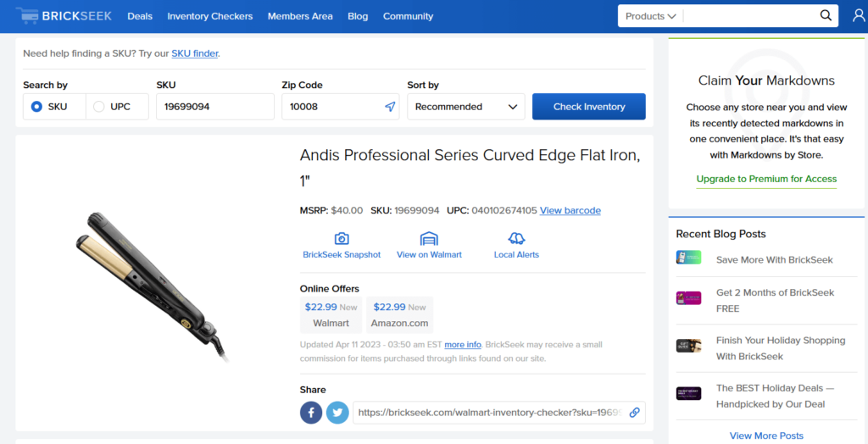Select the UPC radio option
The width and height of the screenshot is (868, 444).
click(99, 107)
